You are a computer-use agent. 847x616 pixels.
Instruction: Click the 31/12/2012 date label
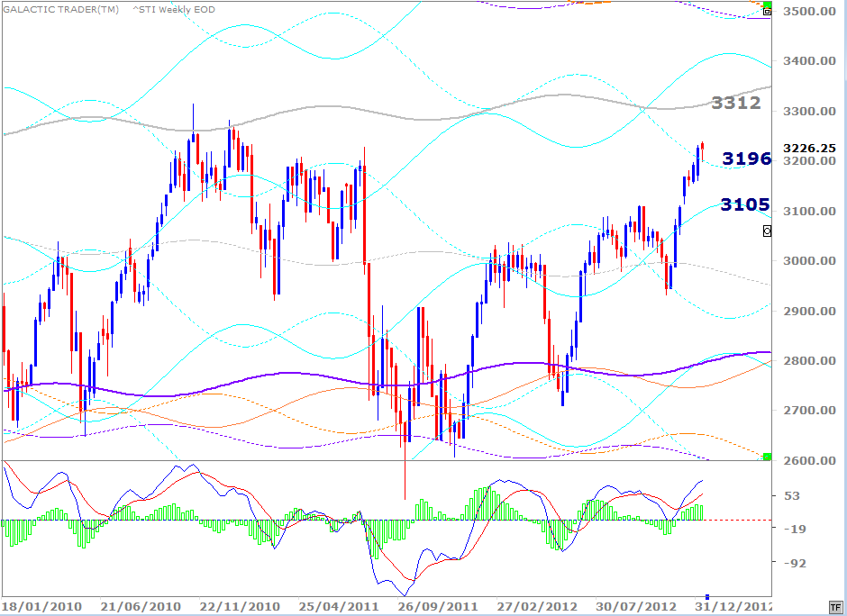[734, 606]
